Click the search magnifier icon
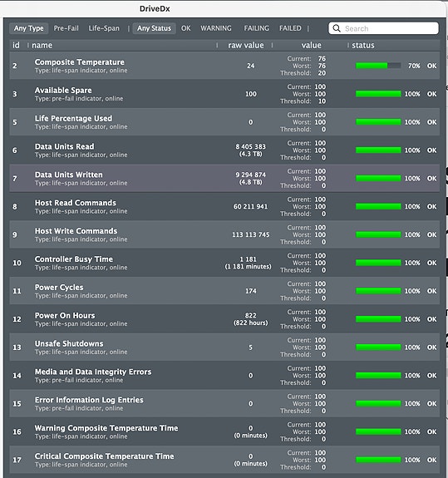Image resolution: width=448 pixels, height=478 pixels. [x=337, y=28]
